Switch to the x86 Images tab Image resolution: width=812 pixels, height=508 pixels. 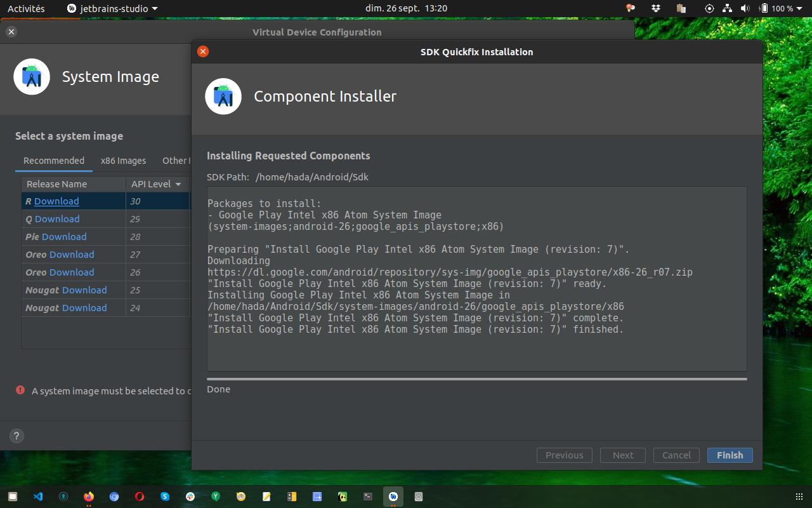click(x=123, y=161)
